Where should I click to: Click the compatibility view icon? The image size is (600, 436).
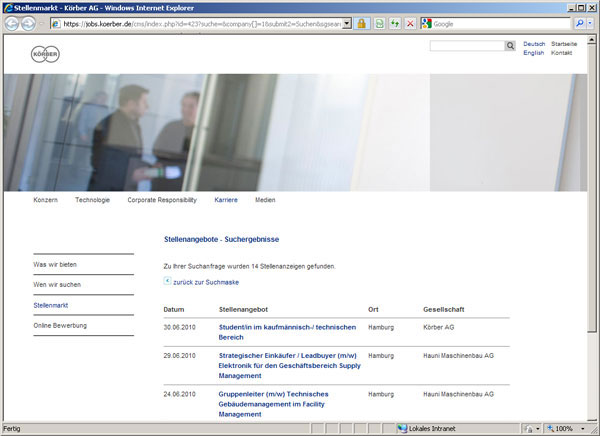point(379,24)
